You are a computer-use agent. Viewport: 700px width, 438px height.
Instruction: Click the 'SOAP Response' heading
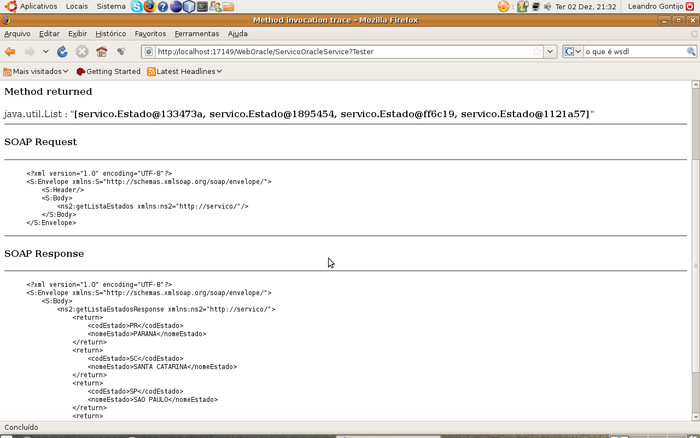click(44, 254)
